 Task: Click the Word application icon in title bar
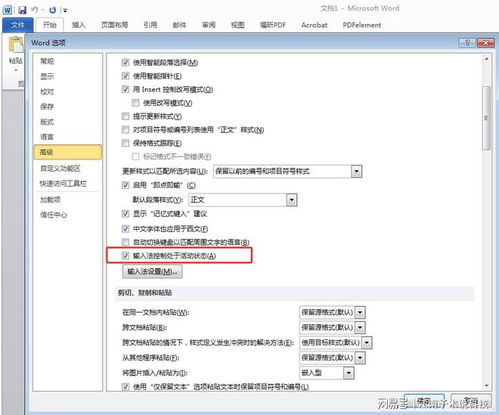point(7,10)
